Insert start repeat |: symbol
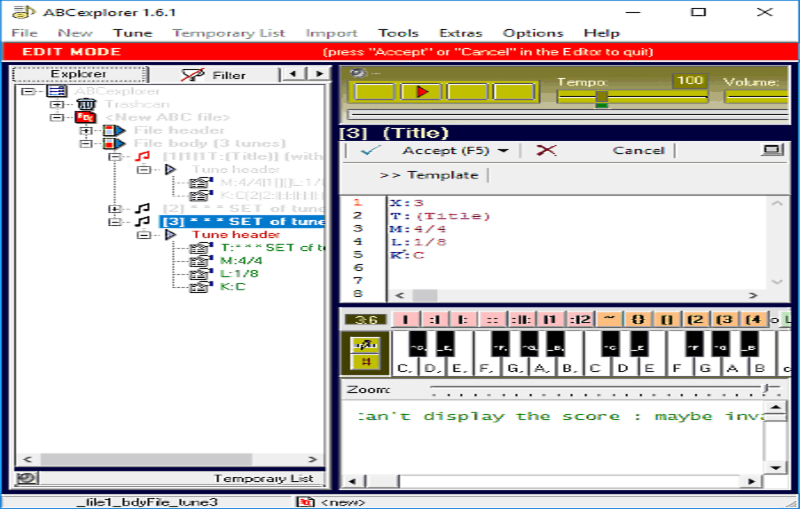 tap(463, 320)
